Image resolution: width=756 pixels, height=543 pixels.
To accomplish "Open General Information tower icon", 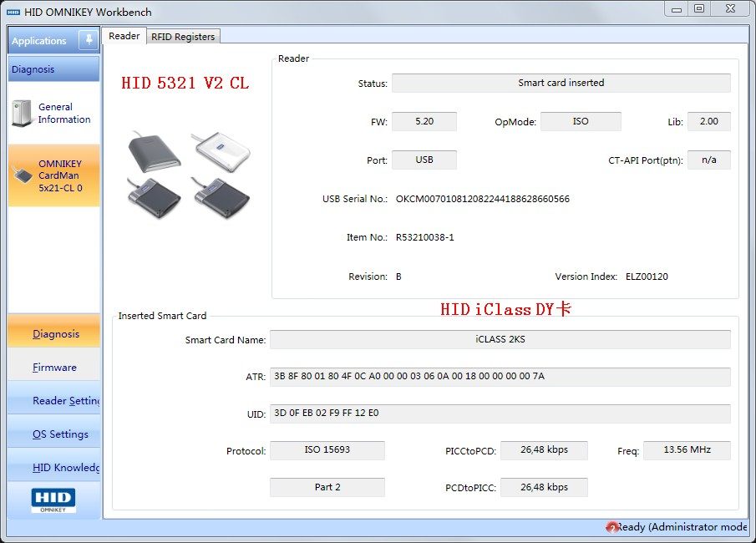I will click(21, 114).
